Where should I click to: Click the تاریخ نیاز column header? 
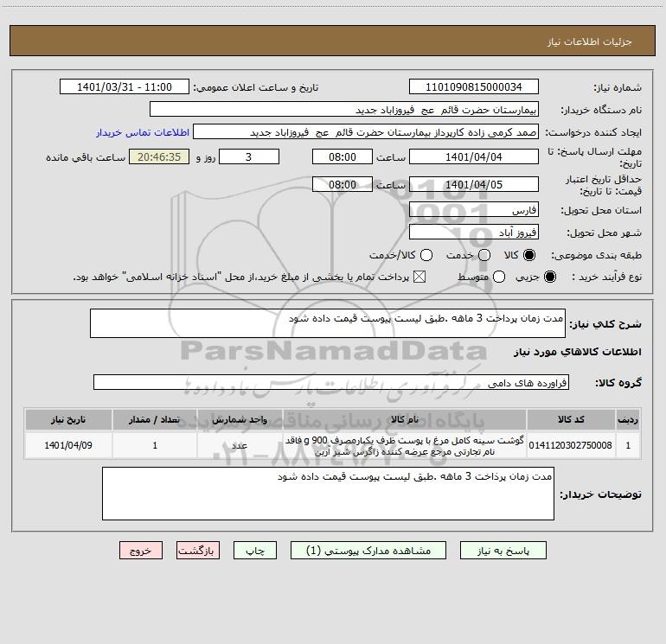click(x=68, y=419)
